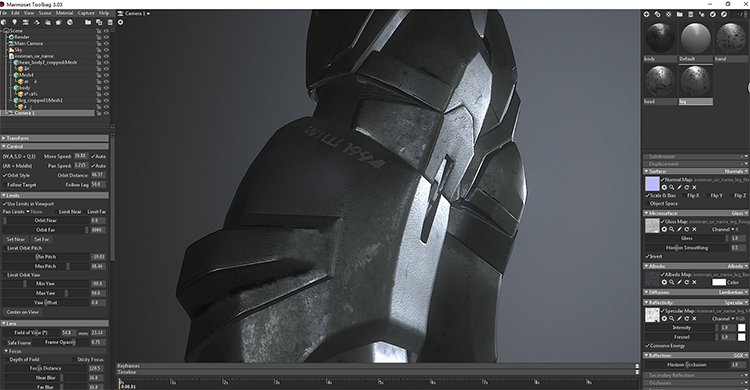Reload the Specular Map texture
This screenshot has width=750, height=390.
click(686, 319)
